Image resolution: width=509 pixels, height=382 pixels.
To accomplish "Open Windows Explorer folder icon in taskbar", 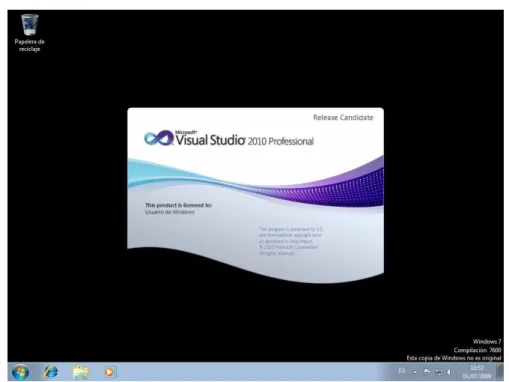I will pyautogui.click(x=80, y=372).
